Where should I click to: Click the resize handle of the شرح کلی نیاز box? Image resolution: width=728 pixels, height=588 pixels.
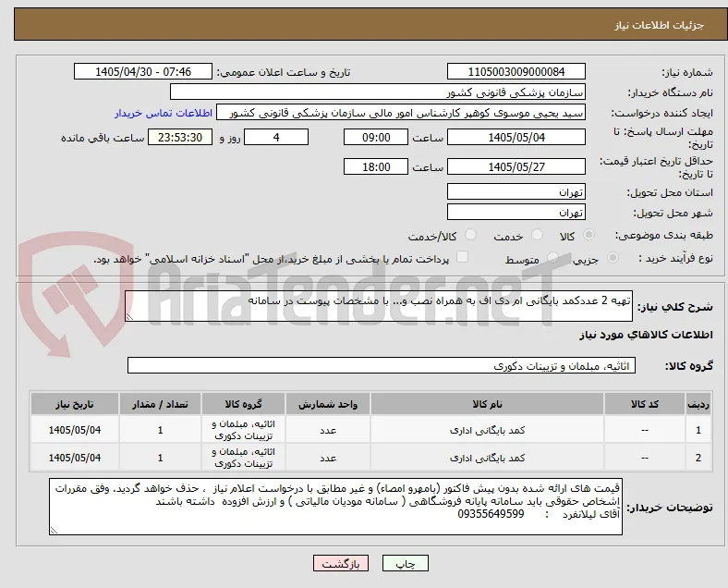tap(129, 317)
